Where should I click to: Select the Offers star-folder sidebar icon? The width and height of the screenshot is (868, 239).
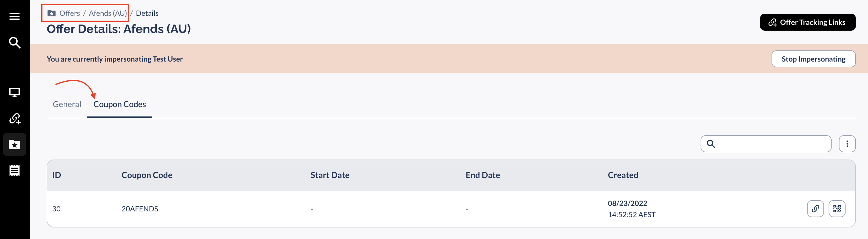(x=15, y=145)
